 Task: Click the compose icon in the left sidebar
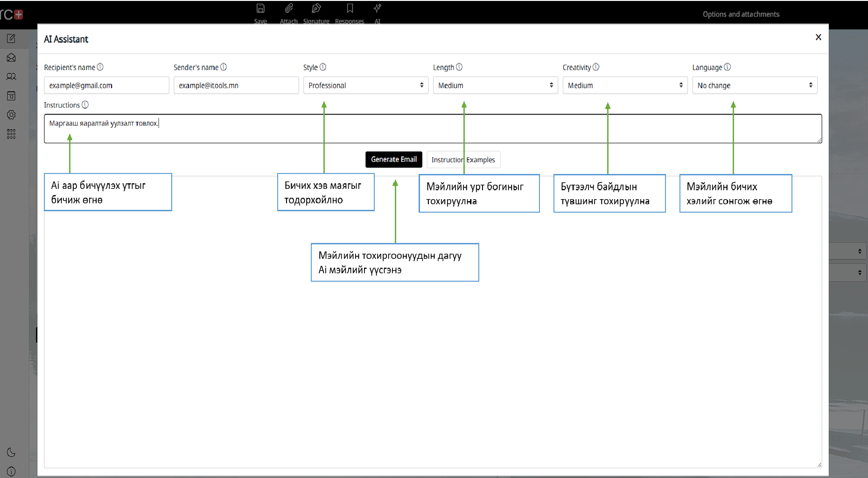pyautogui.click(x=11, y=39)
